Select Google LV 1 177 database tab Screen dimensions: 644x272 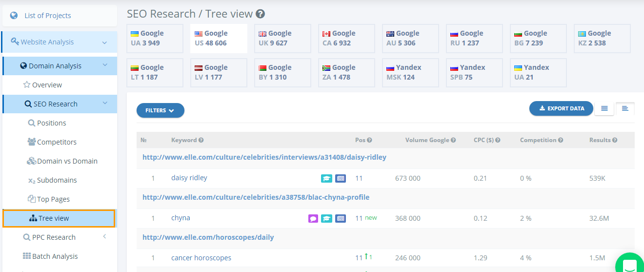click(x=219, y=73)
